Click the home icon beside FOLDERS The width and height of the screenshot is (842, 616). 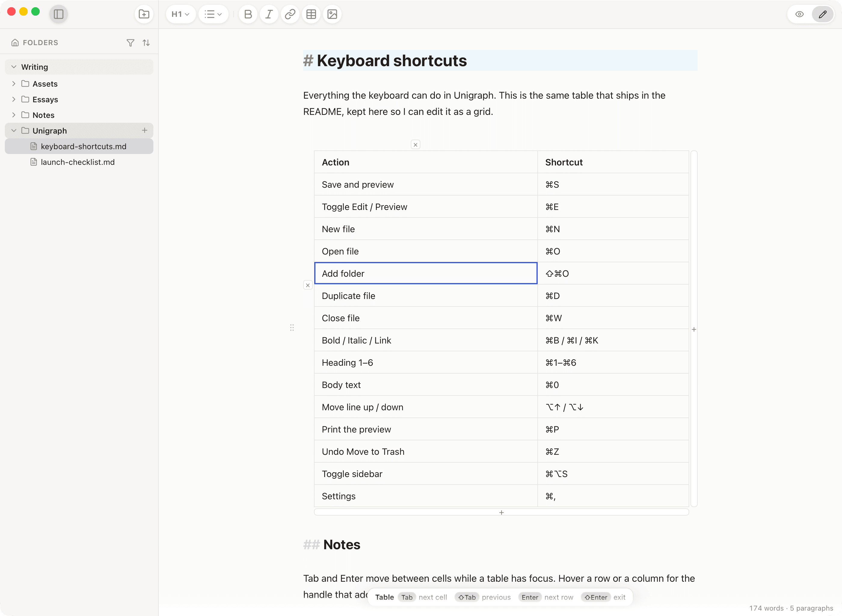(15, 42)
